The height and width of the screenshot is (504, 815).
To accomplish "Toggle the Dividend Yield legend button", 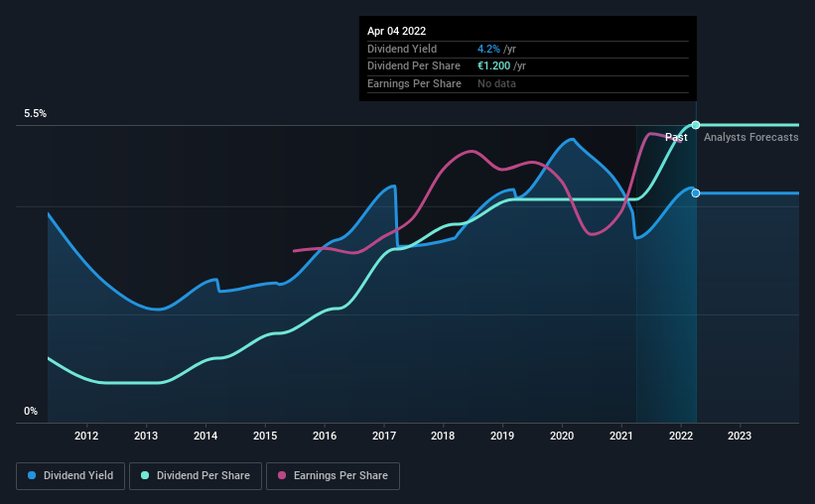I will click(70, 476).
